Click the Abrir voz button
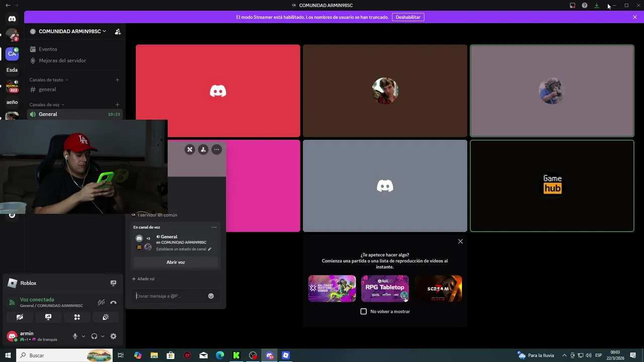 pos(176,262)
